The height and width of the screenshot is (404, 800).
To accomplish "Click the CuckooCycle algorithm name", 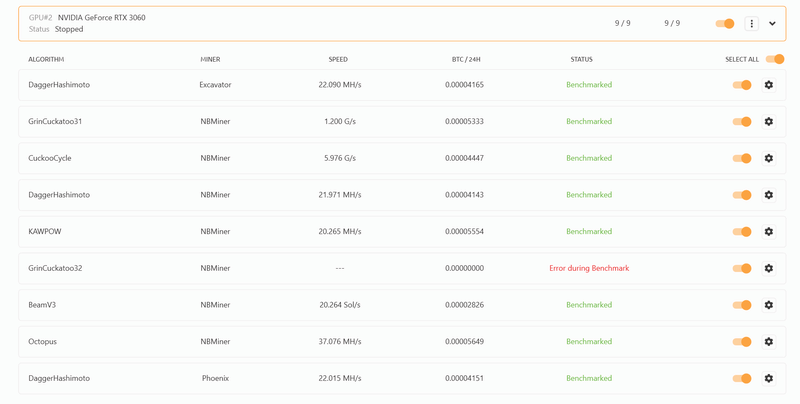I will [x=50, y=158].
